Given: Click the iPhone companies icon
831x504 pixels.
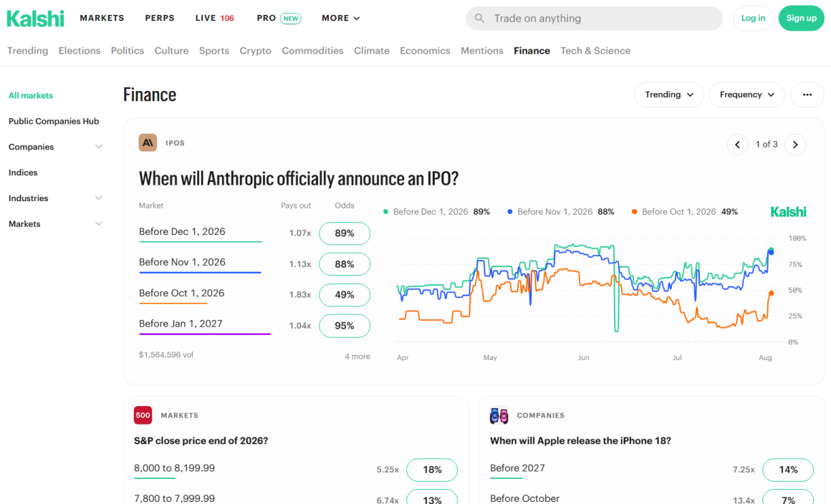Looking at the screenshot, I should (x=499, y=416).
